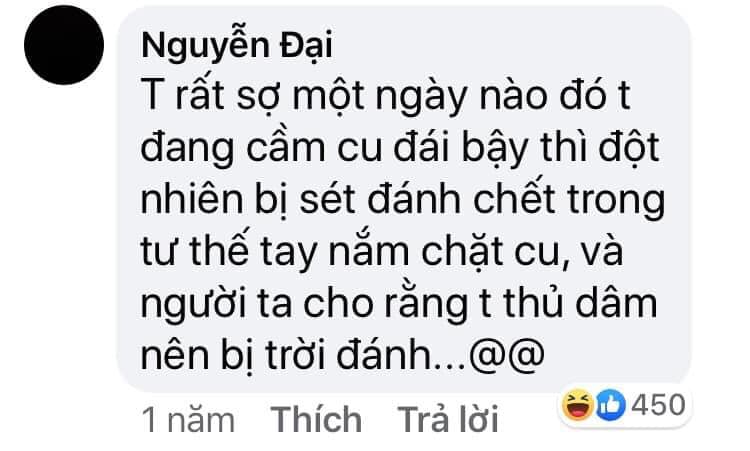Image resolution: width=750 pixels, height=451 pixels.
Task: Click the word 'đột' ending second line
Action: click(629, 147)
